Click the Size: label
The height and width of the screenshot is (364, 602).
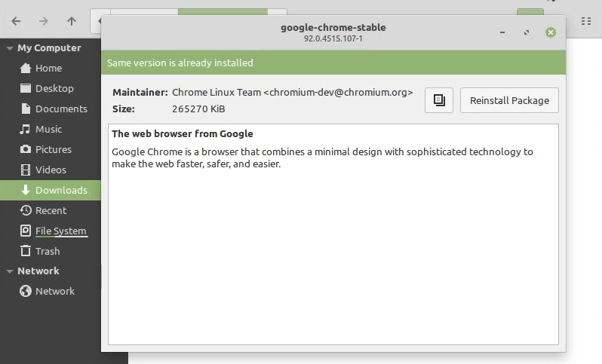(x=124, y=109)
